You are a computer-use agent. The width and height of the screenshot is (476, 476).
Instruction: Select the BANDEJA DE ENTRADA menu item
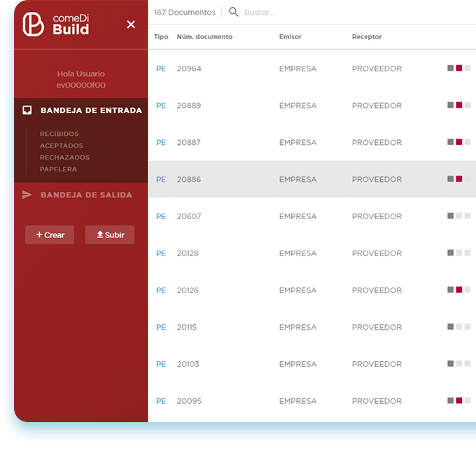point(91,110)
